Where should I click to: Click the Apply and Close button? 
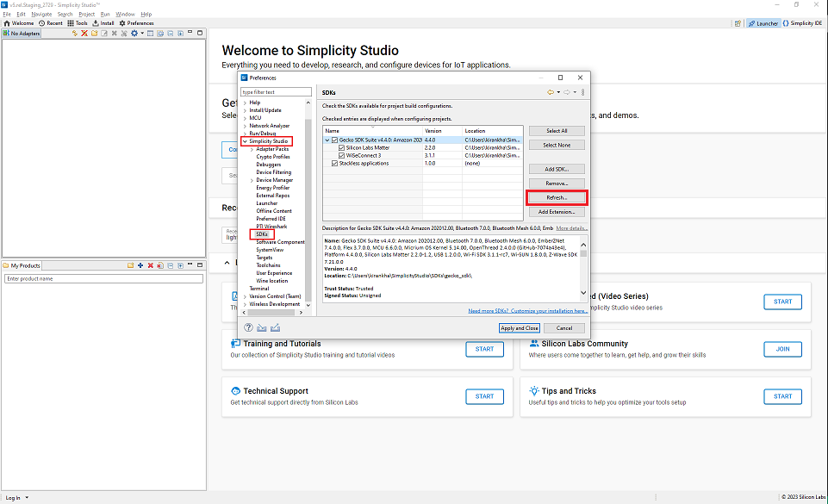tap(520, 328)
